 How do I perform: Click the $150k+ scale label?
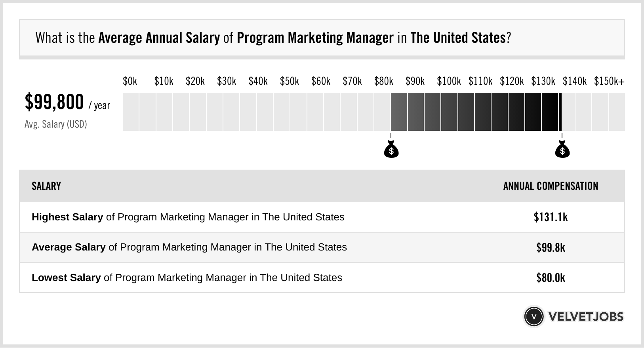pyautogui.click(x=609, y=81)
